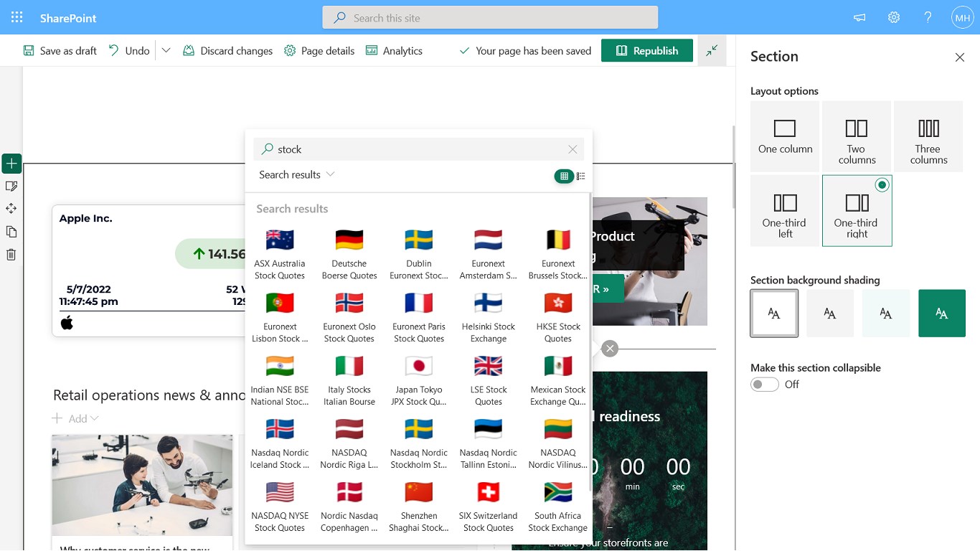Choose Euronext Brussels Stock web part
The height and width of the screenshot is (551, 980).
(558, 254)
